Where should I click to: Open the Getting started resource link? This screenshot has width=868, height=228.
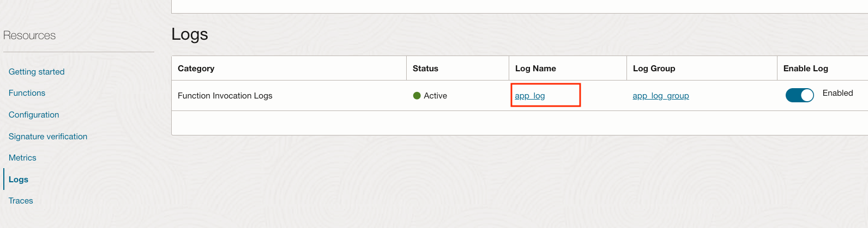click(37, 72)
